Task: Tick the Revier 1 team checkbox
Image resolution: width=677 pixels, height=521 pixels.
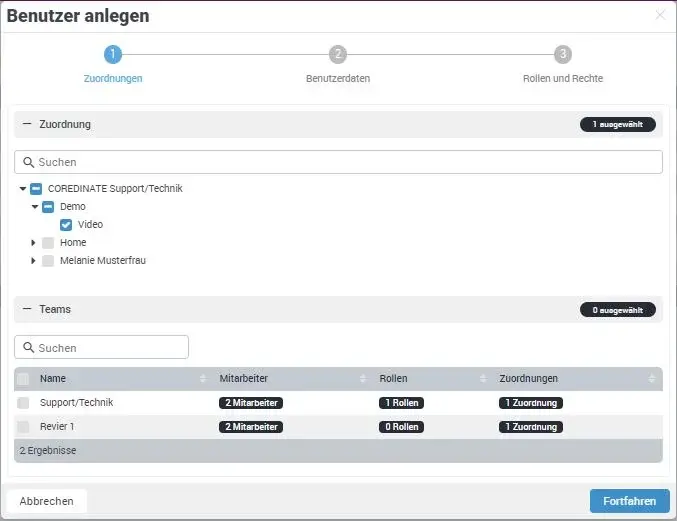Action: (23, 427)
